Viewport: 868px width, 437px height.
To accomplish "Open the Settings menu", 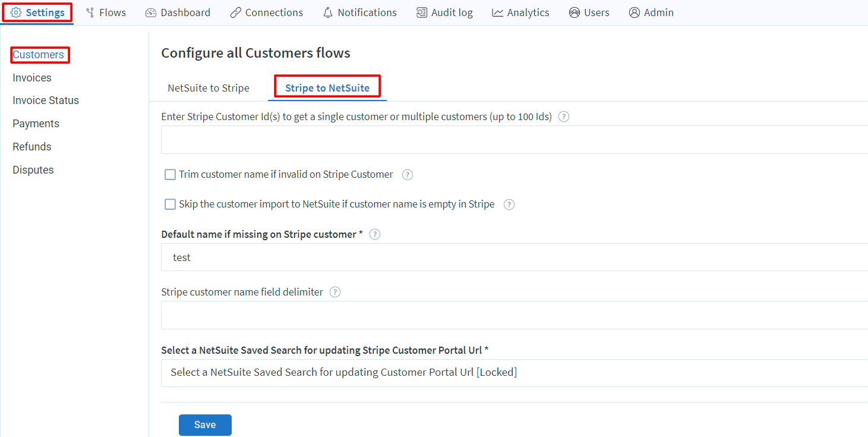I will [x=37, y=12].
